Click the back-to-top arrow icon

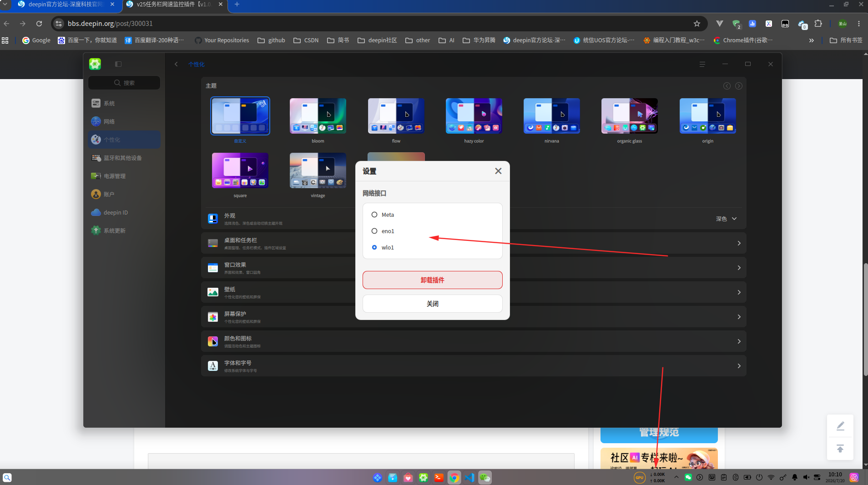[x=840, y=449]
